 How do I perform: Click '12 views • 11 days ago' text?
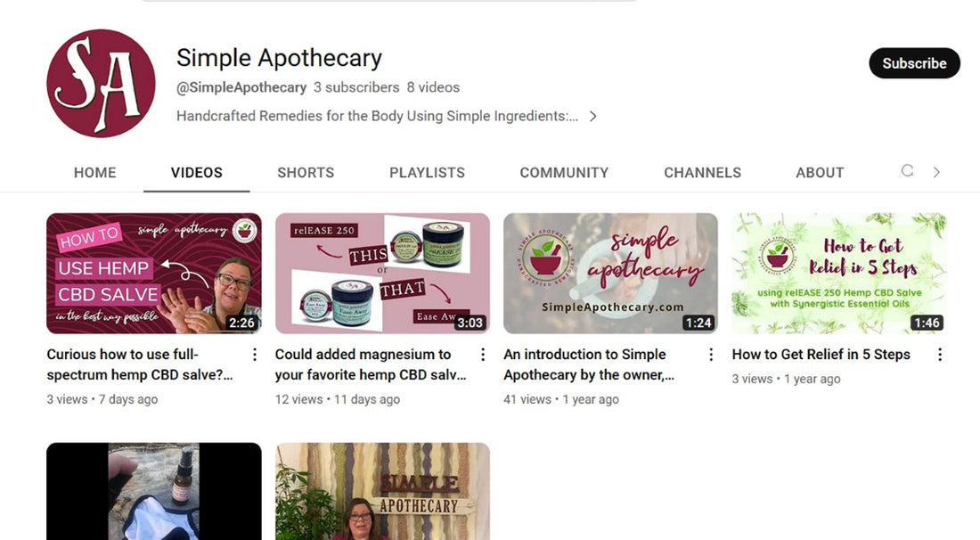coord(338,399)
